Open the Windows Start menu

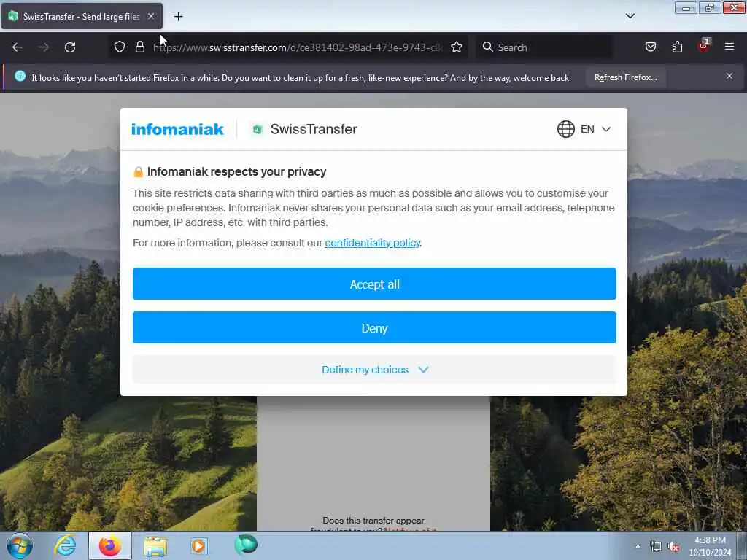(x=20, y=545)
